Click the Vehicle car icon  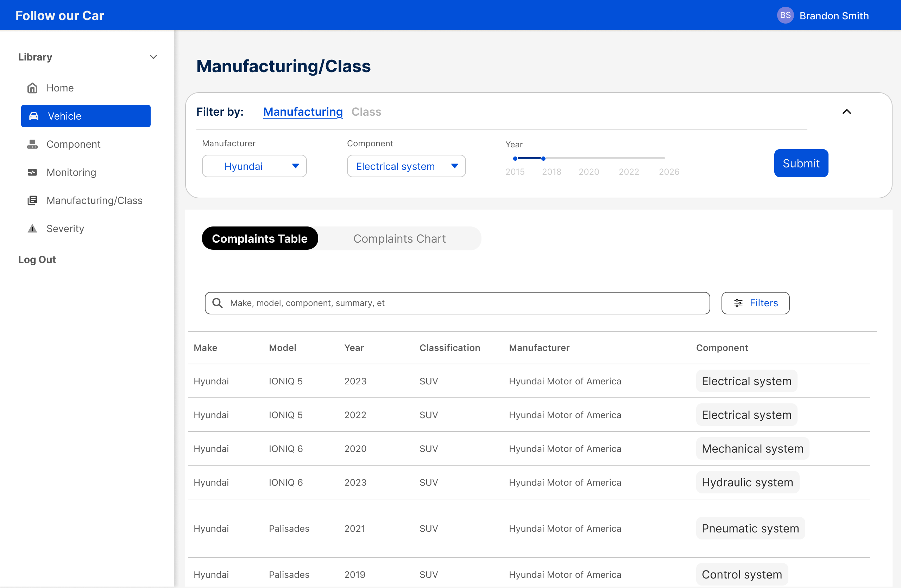coord(34,116)
